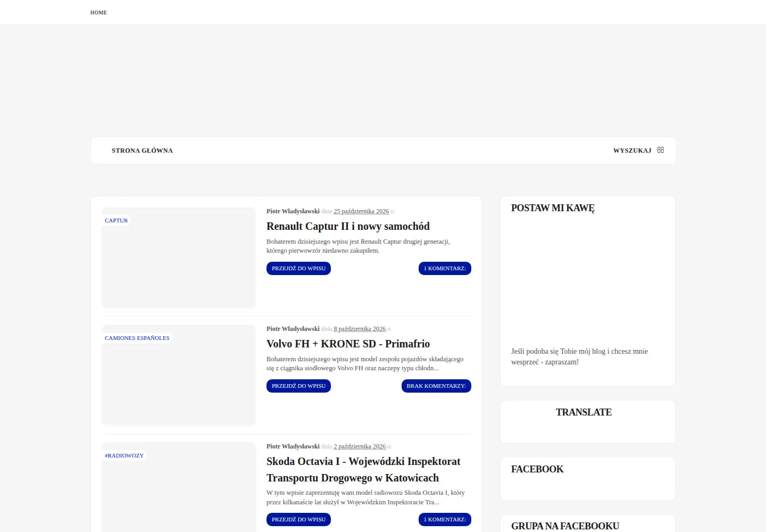Viewport: 766px width, 532px height.
Task: Click the Renault Captur post thumbnail
Action: pos(179,257)
